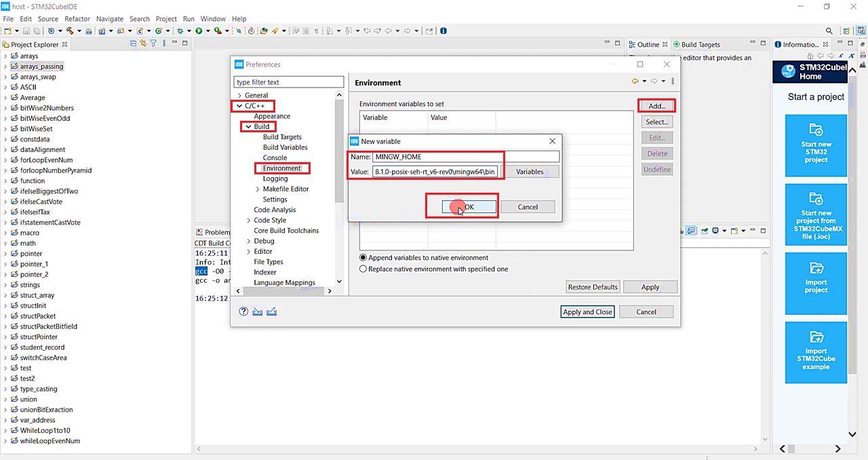Expand the Makefile Editor node

coord(258,189)
